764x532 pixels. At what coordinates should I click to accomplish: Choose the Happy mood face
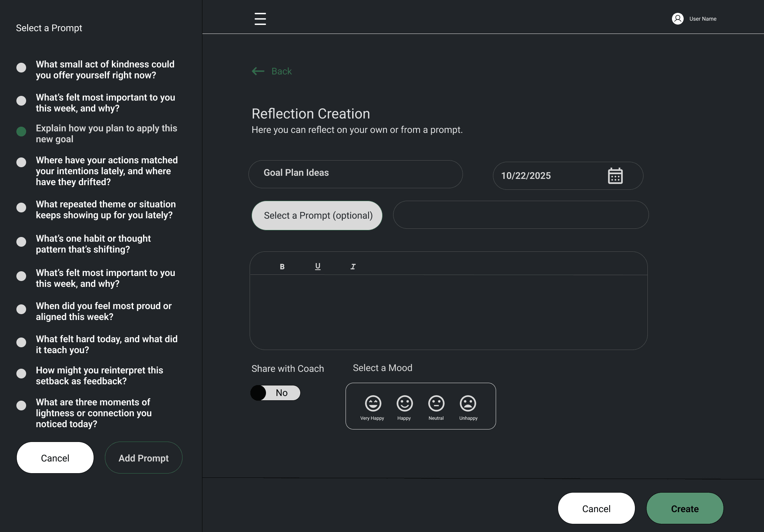(404, 403)
